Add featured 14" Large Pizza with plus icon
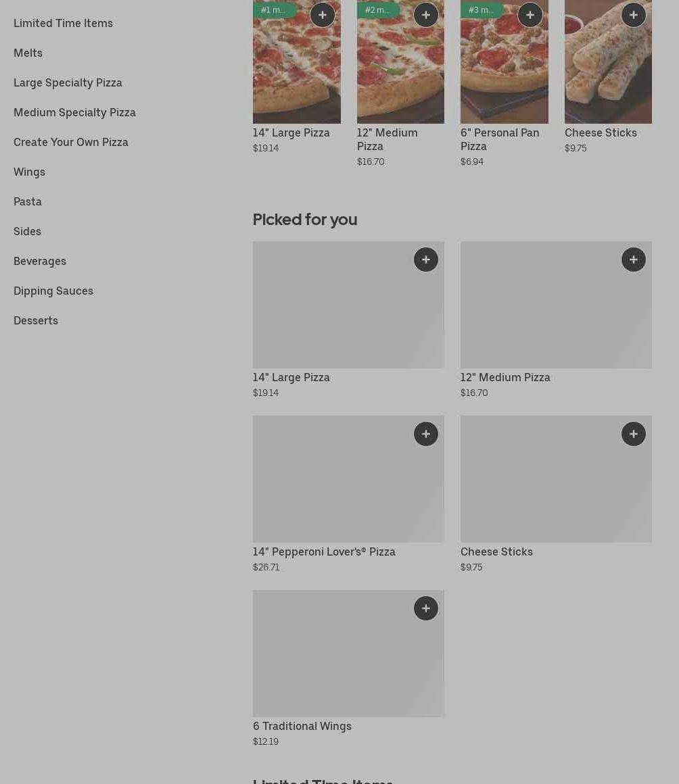 click(323, 15)
